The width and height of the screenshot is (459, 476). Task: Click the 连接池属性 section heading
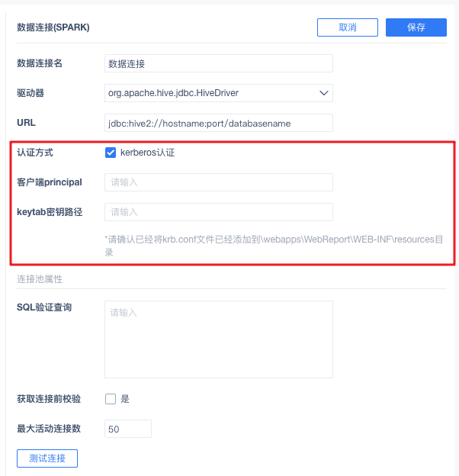[40, 279]
